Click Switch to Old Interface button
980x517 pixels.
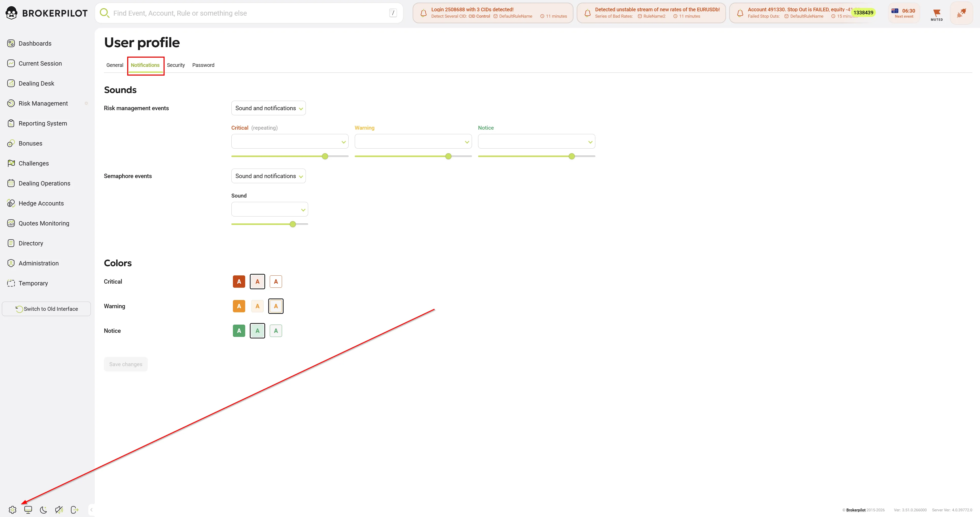coord(46,309)
